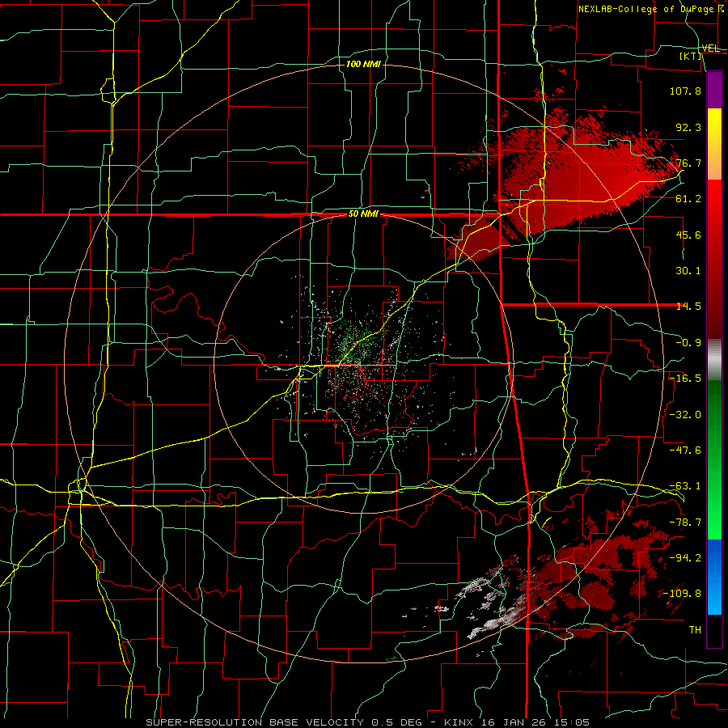Select the 61.2 legend value
Image resolution: width=728 pixels, height=728 pixels.
[x=688, y=199]
